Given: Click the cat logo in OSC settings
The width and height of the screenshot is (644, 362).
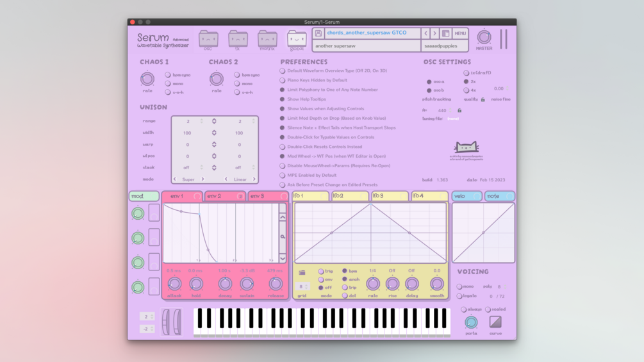Looking at the screenshot, I should [x=466, y=147].
